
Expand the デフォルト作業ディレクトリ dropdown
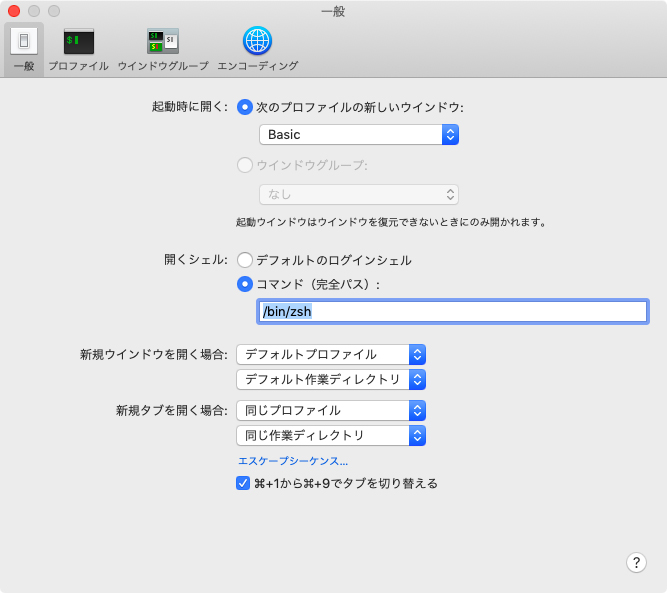[331, 379]
